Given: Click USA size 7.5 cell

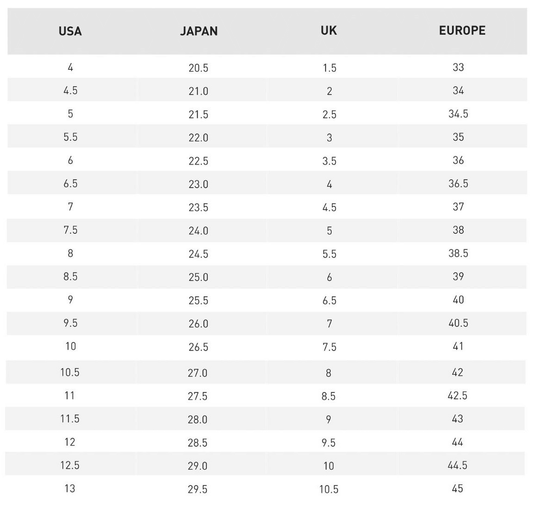Looking at the screenshot, I should click(70, 230).
